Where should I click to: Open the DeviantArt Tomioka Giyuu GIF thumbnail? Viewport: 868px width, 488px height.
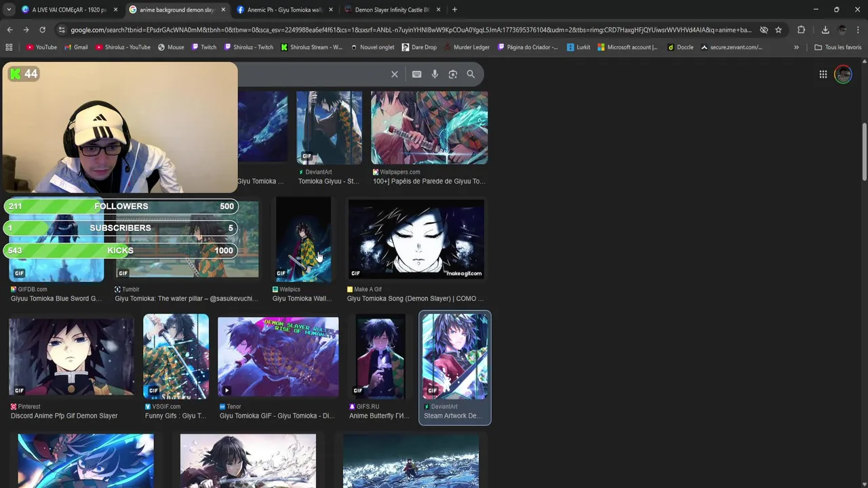(x=329, y=127)
